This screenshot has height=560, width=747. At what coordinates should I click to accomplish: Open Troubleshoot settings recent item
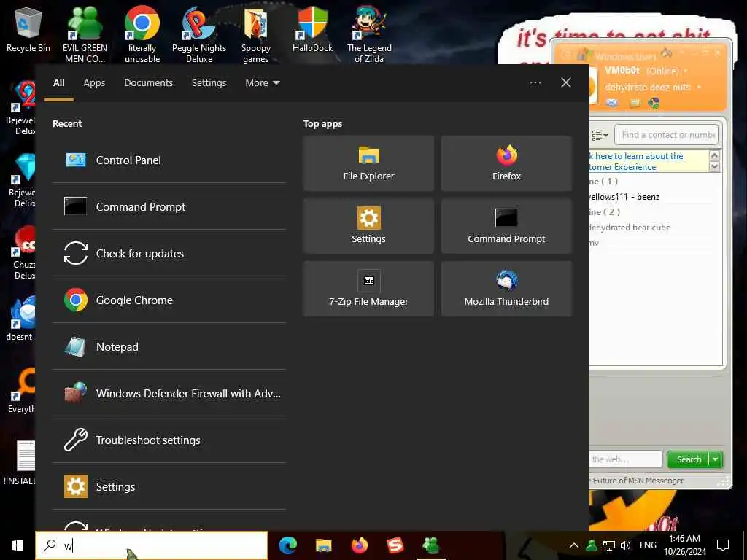(169, 440)
